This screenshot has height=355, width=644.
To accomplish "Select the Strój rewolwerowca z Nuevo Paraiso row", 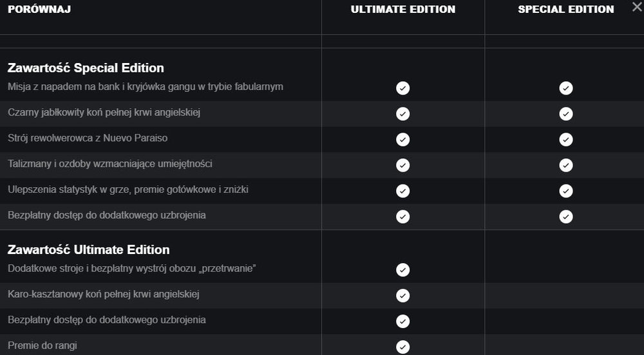I will (x=322, y=140).
